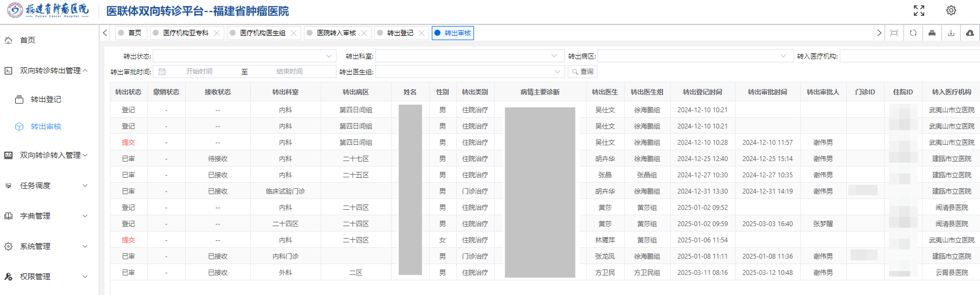Switch to the 医疗机构医生组 tab
The width and height of the screenshot is (980, 295).
pyautogui.click(x=262, y=33)
